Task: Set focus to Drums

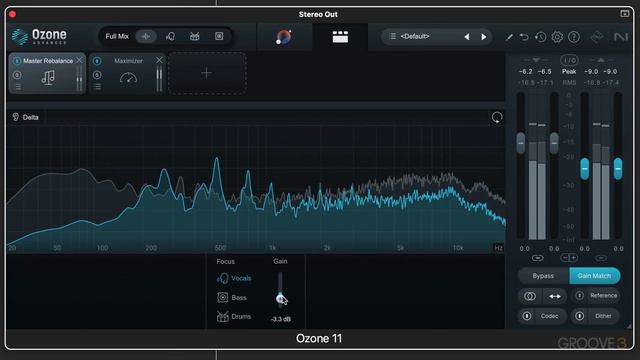Action: [234, 317]
